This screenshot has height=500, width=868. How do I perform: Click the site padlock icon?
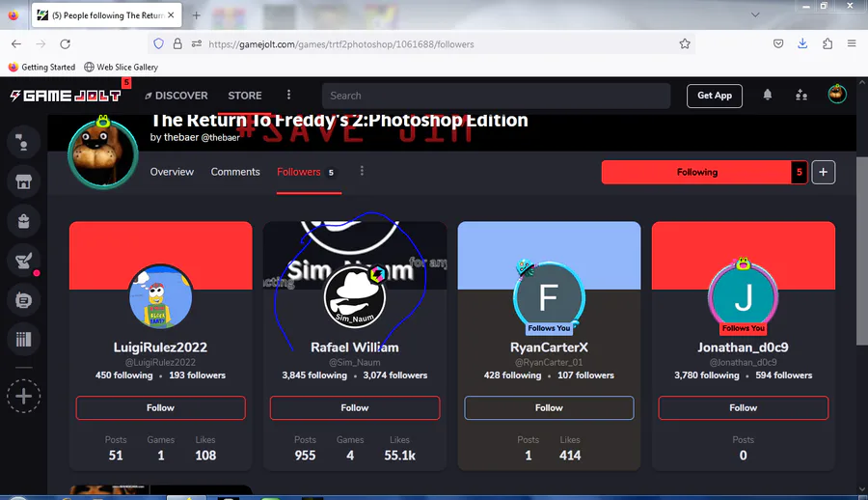177,43
